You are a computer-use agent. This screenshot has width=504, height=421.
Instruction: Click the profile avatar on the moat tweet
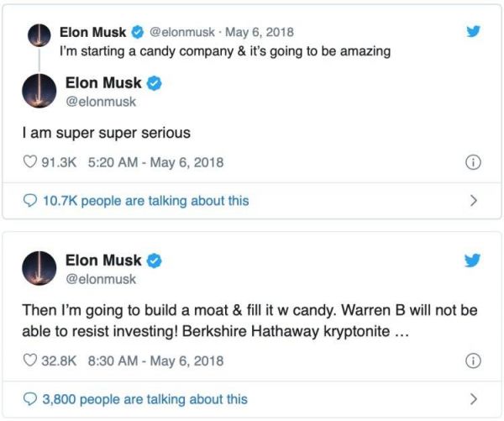point(39,269)
